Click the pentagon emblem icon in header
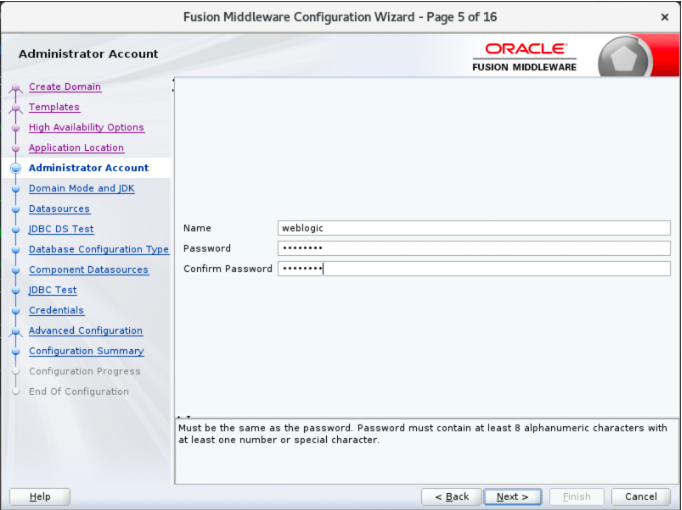682x510 pixels. (x=624, y=59)
